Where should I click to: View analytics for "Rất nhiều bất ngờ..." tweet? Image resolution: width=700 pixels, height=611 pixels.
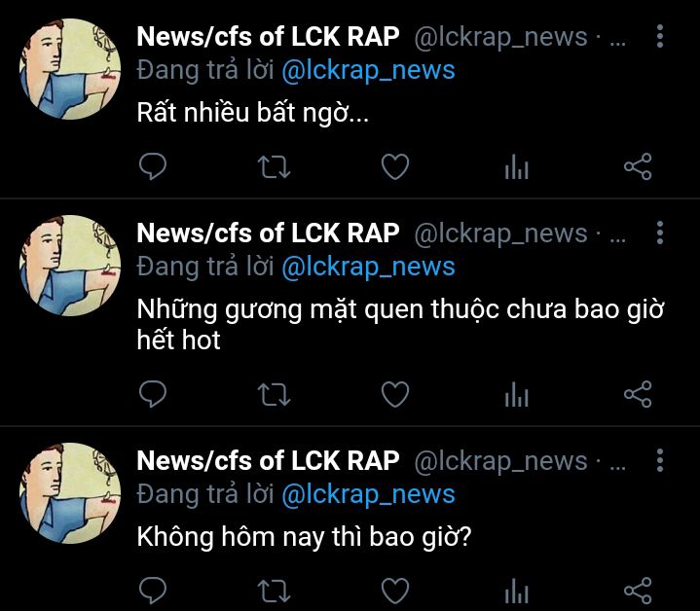click(517, 166)
